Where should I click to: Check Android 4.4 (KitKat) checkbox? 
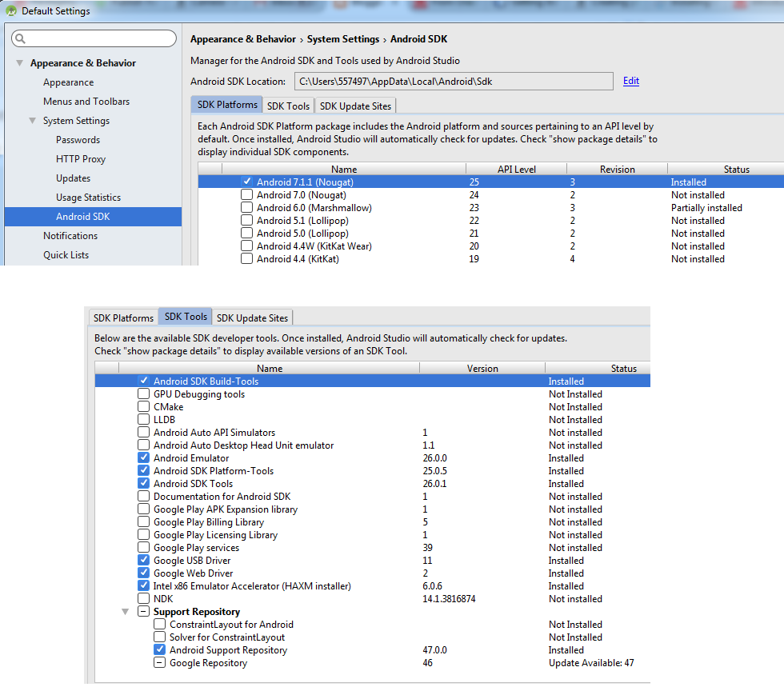coord(247,258)
